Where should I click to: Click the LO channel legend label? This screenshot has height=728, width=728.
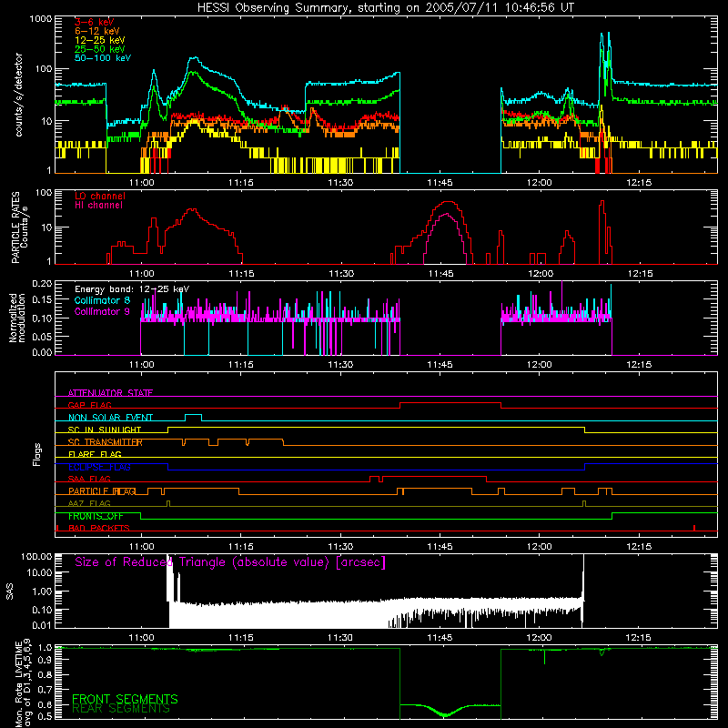click(100, 196)
